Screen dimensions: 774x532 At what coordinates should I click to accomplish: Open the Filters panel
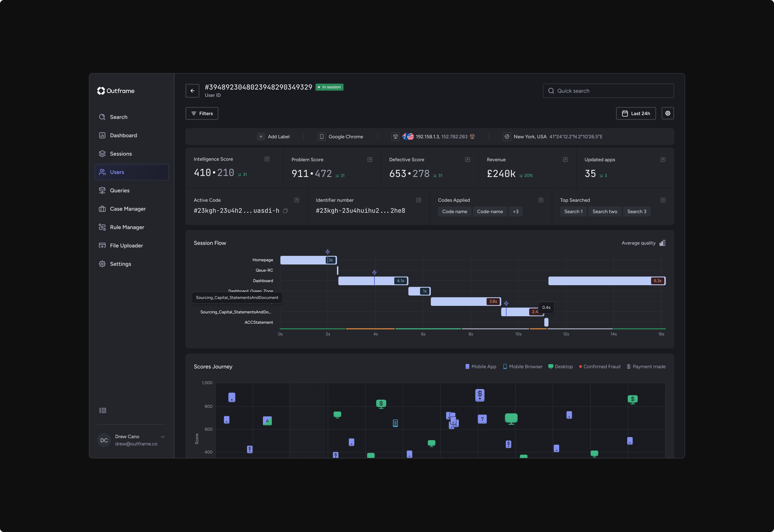pyautogui.click(x=202, y=113)
